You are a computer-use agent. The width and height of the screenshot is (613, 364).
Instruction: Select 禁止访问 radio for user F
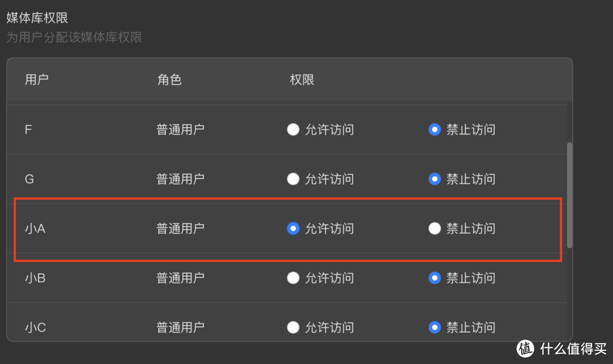point(434,129)
